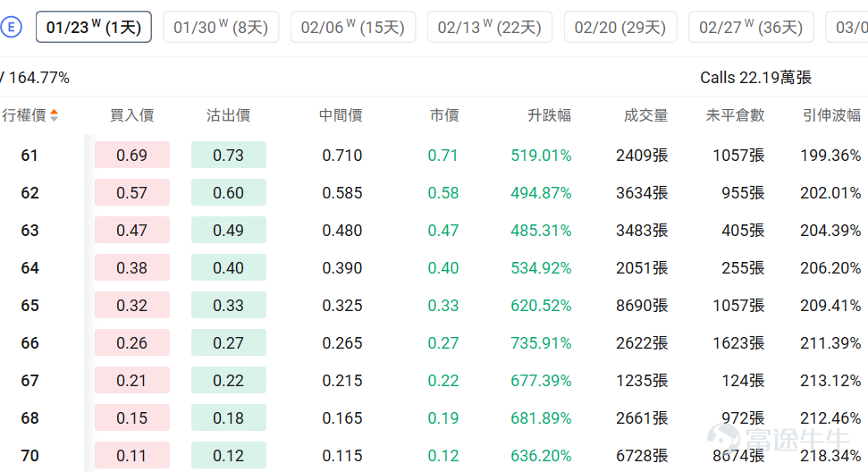Click the 引伸波幅 column header

click(831, 115)
